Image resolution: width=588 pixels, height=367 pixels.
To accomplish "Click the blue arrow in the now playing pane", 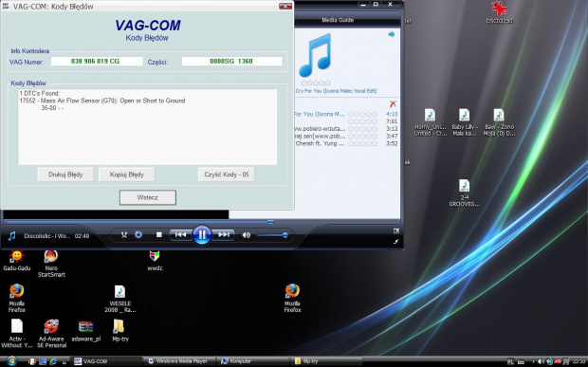I will click(x=392, y=34).
